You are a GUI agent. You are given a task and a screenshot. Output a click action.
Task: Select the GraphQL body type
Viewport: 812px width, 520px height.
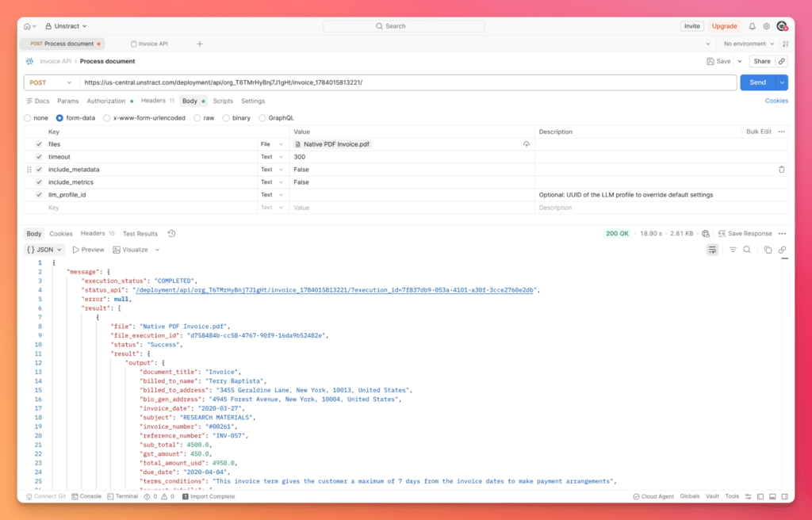coord(262,118)
